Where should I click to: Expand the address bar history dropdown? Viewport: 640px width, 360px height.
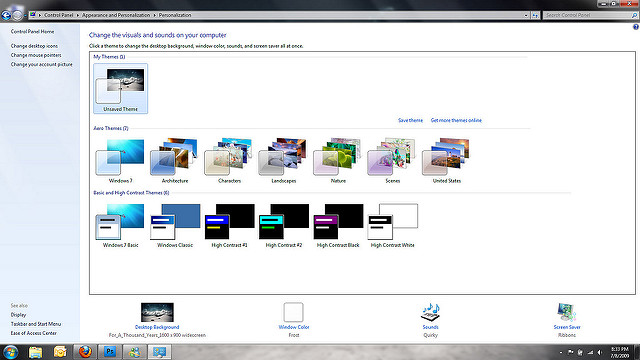[526, 15]
